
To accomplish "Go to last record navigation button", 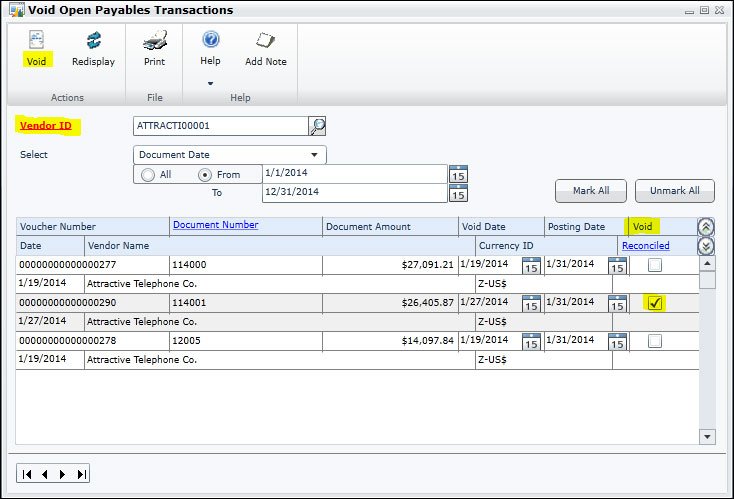I will tap(81, 474).
